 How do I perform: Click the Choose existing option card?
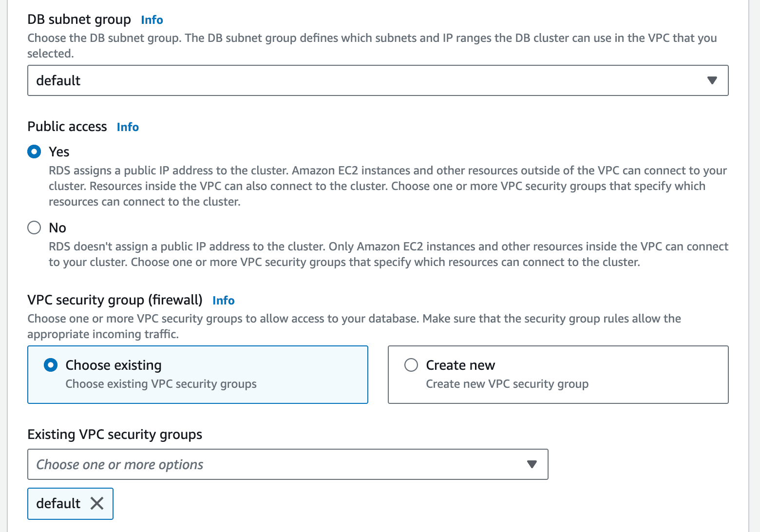pyautogui.click(x=198, y=375)
